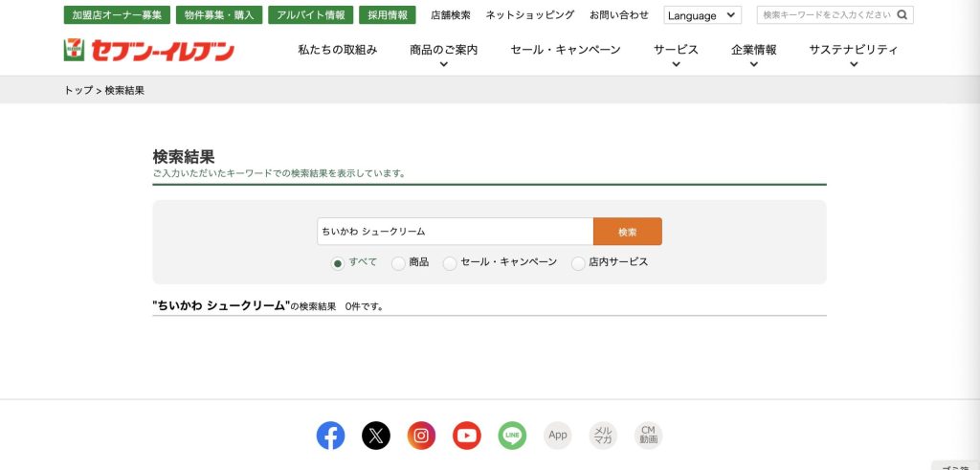
Task: Open the 店舗検索 link
Action: (x=451, y=15)
